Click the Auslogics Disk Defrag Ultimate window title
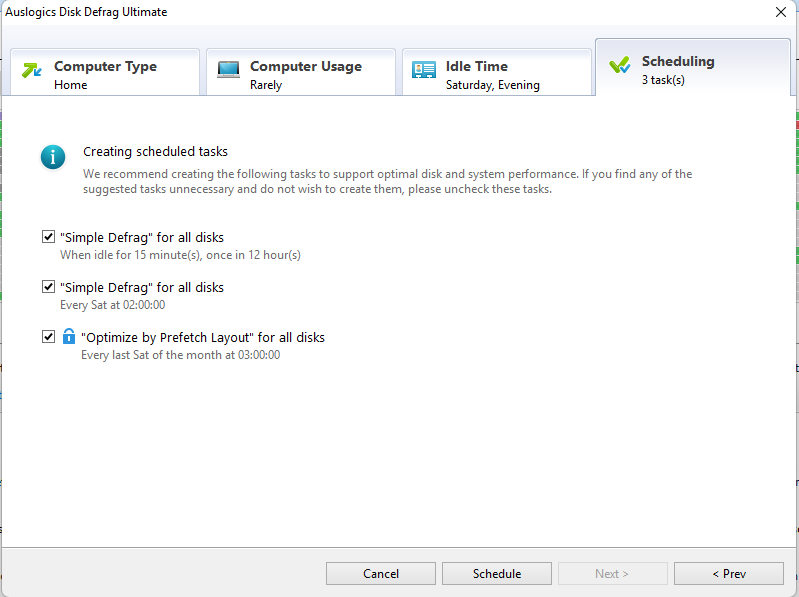This screenshot has width=799, height=597. click(x=86, y=12)
